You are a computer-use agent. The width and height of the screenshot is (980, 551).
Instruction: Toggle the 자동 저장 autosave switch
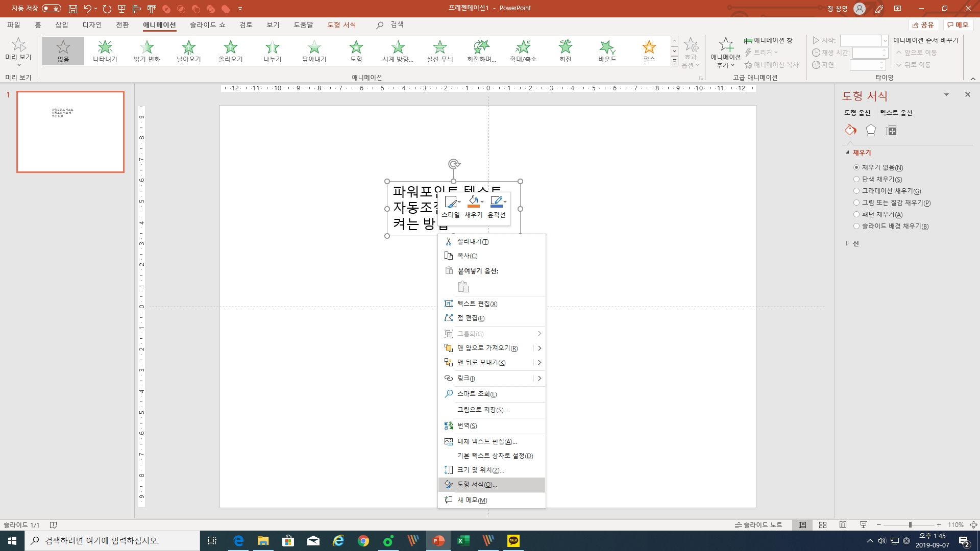pos(51,8)
